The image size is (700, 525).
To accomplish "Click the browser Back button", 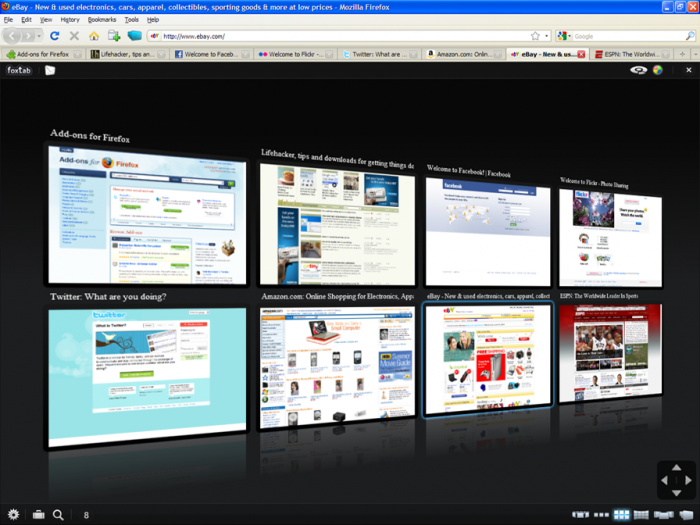I will point(12,36).
